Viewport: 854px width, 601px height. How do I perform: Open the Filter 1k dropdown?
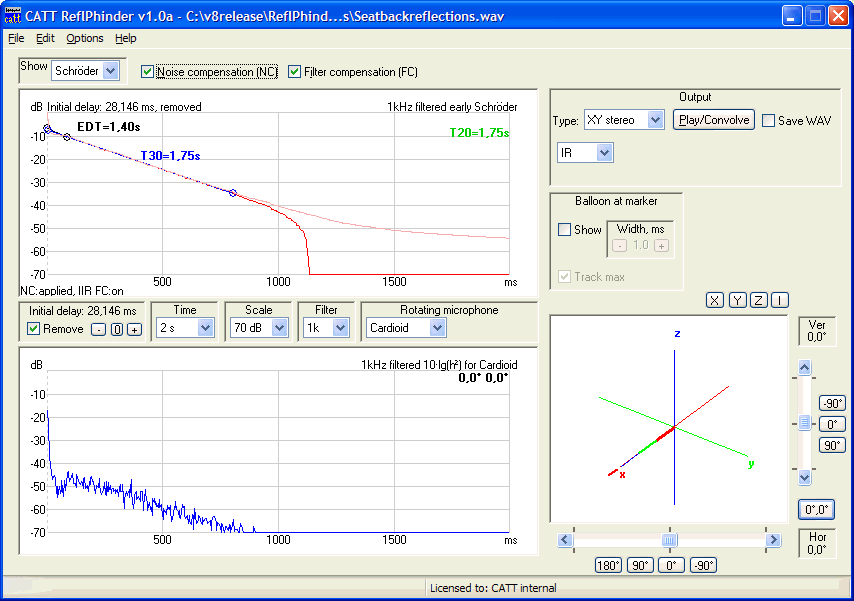coord(340,328)
